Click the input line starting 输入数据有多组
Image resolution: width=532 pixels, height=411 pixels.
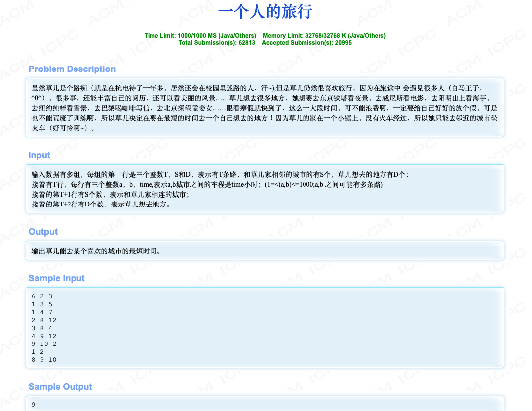(x=220, y=175)
